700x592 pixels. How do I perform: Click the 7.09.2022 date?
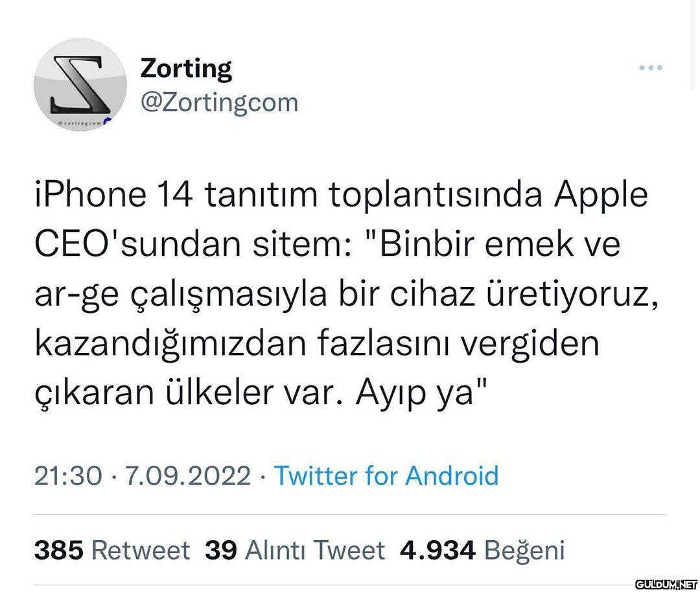click(x=187, y=475)
